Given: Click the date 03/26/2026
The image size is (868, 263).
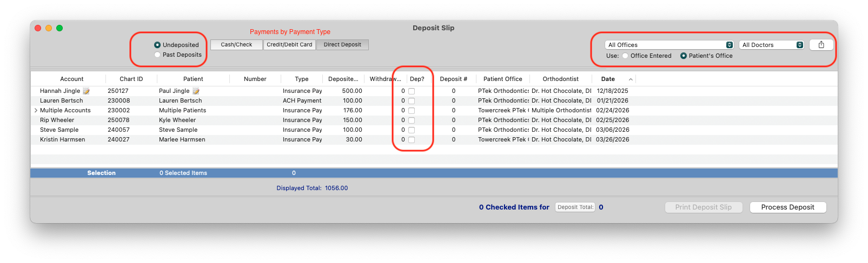Looking at the screenshot, I should 613,140.
